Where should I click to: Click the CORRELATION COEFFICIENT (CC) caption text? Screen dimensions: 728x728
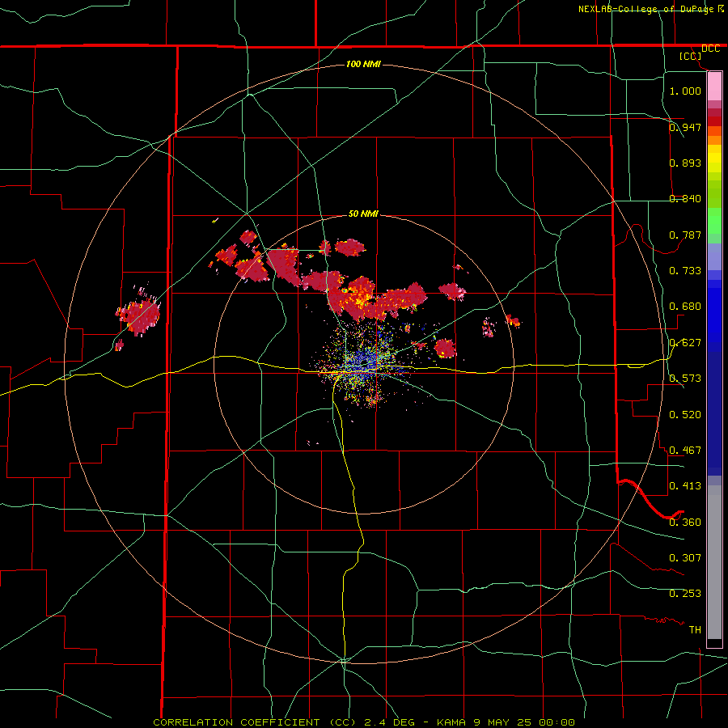255,722
